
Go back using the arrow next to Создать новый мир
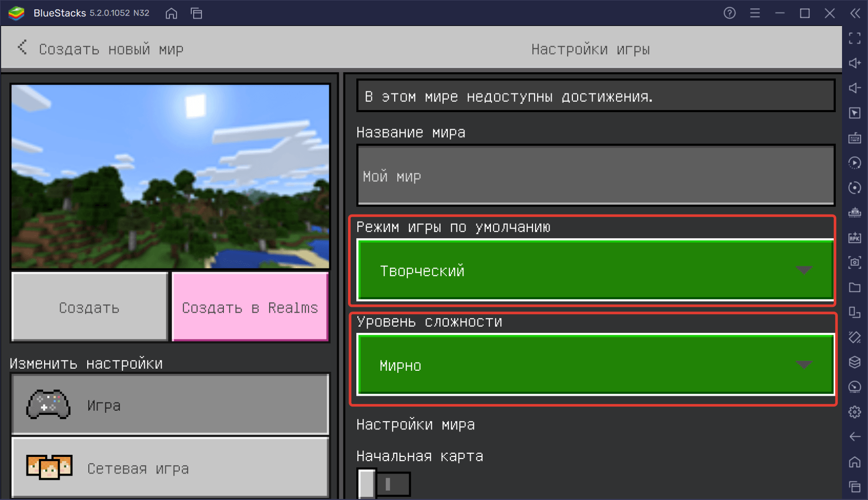click(x=22, y=48)
